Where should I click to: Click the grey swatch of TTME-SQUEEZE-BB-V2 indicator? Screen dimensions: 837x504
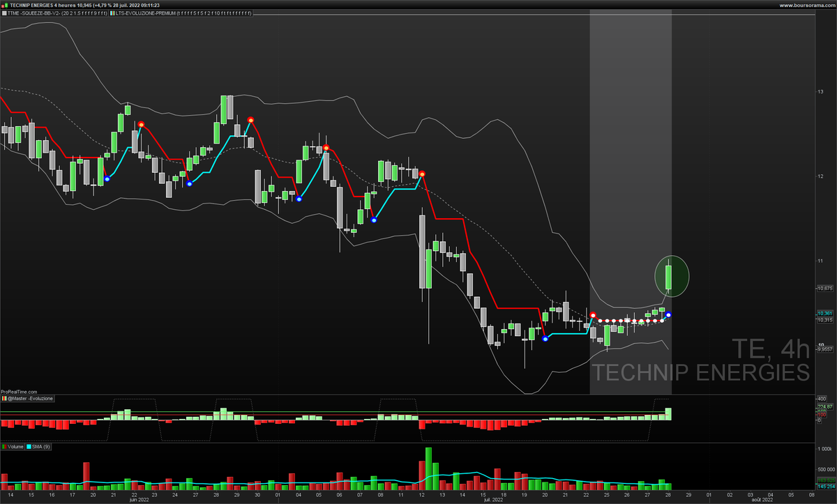4,13
